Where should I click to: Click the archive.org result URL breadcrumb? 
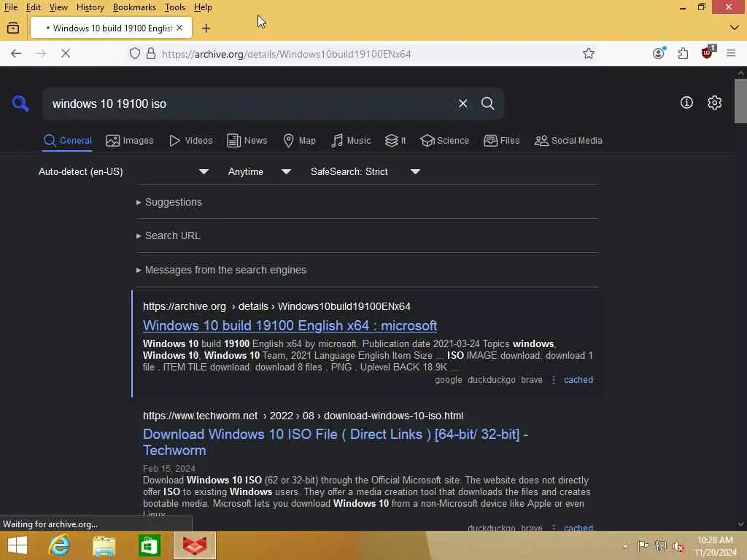pyautogui.click(x=276, y=306)
